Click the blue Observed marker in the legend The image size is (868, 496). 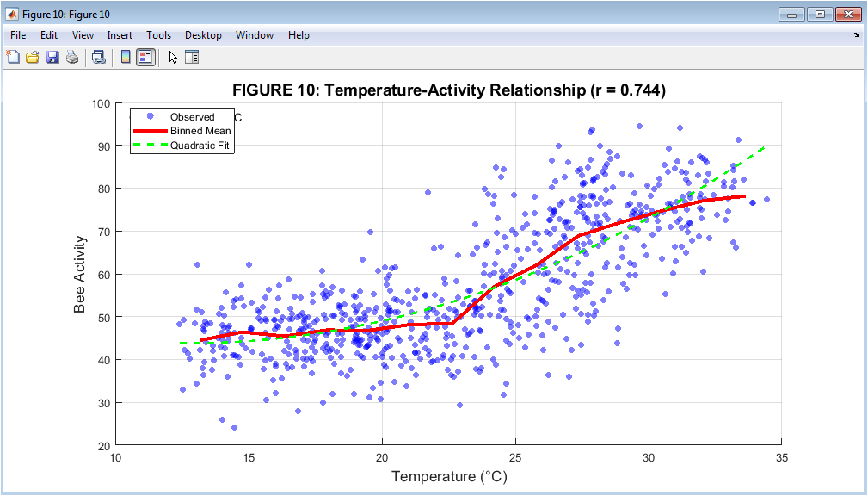pos(151,117)
